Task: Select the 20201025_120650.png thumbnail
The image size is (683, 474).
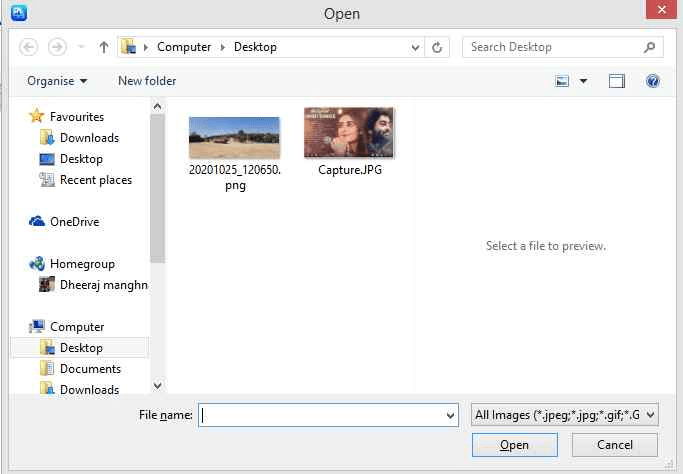Action: click(x=234, y=138)
